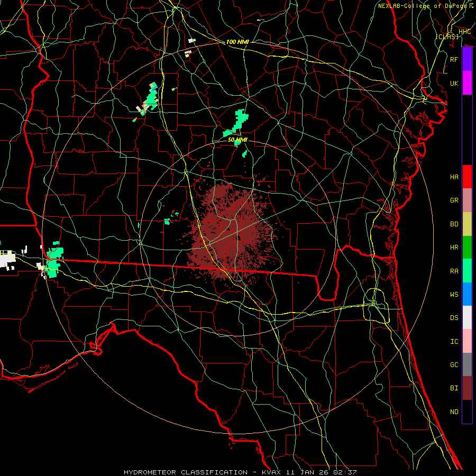Click the BD yellow legend swatch
This screenshot has height=476, width=476.
467,224
